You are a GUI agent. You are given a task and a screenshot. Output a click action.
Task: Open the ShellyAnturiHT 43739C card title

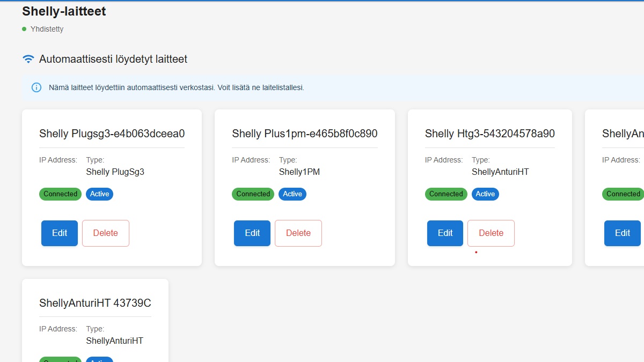(x=95, y=303)
